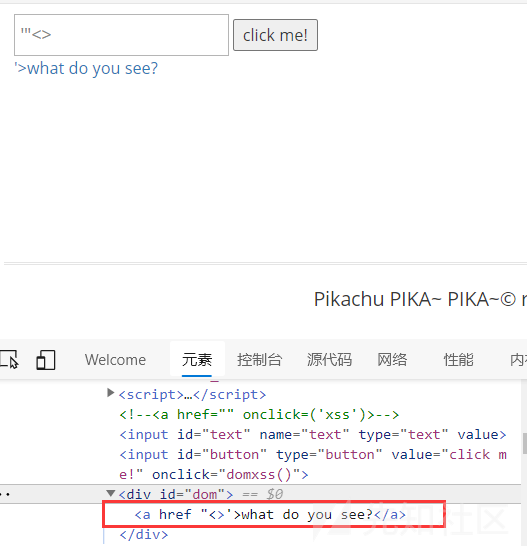Viewport: 527px width, 546px height.
Task: Select the input id="button" element line
Action: pyautogui.click(x=312, y=464)
